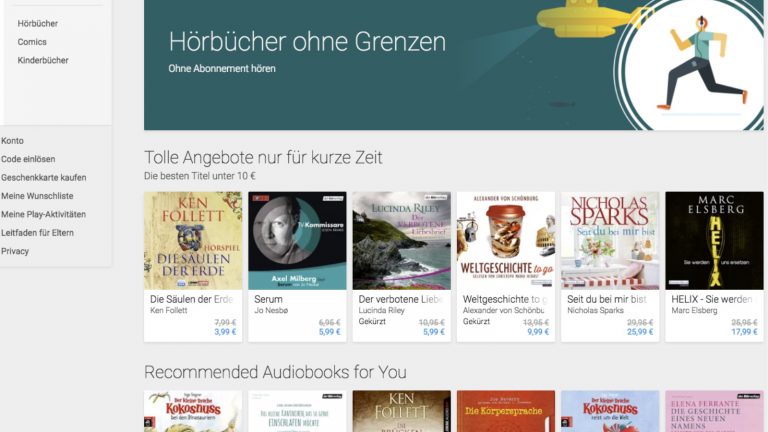Click the Code einlösen link
The width and height of the screenshot is (768, 432).
(28, 159)
